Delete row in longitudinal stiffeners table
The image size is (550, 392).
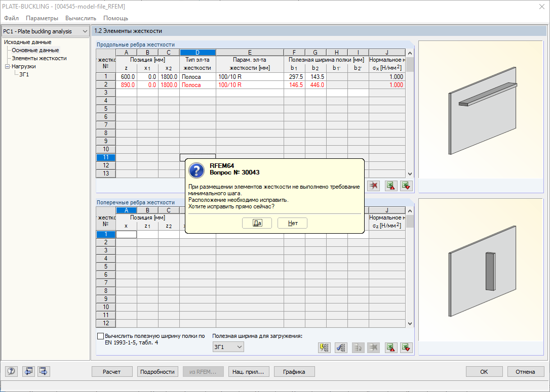374,186
